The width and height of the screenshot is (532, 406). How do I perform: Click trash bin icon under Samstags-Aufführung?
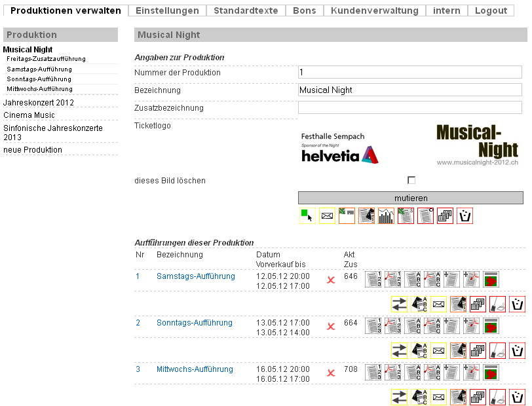[x=518, y=304]
